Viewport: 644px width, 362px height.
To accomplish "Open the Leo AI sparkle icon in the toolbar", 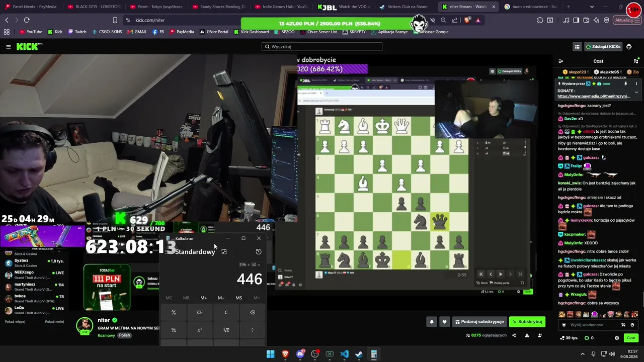I will click(x=596, y=20).
